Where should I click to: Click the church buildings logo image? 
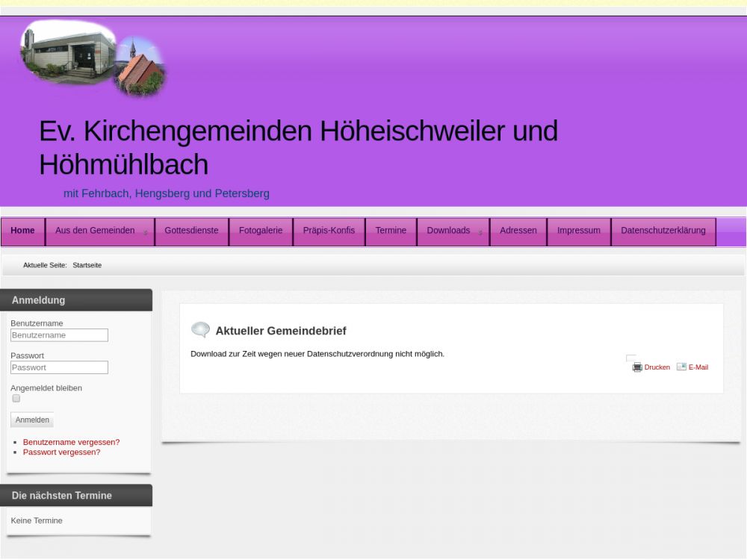[92, 60]
